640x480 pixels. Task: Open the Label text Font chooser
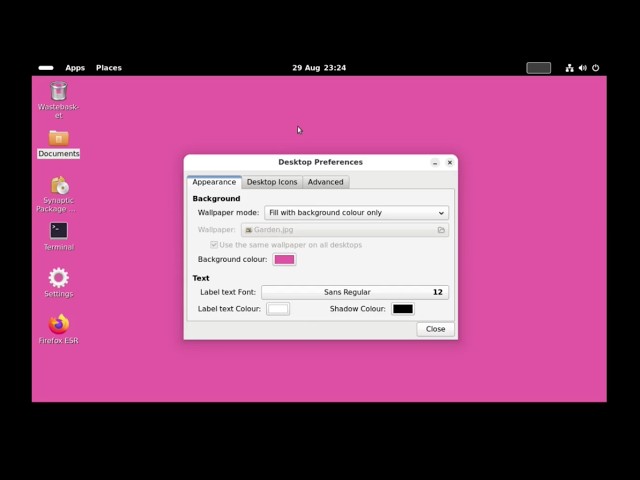tap(355, 292)
